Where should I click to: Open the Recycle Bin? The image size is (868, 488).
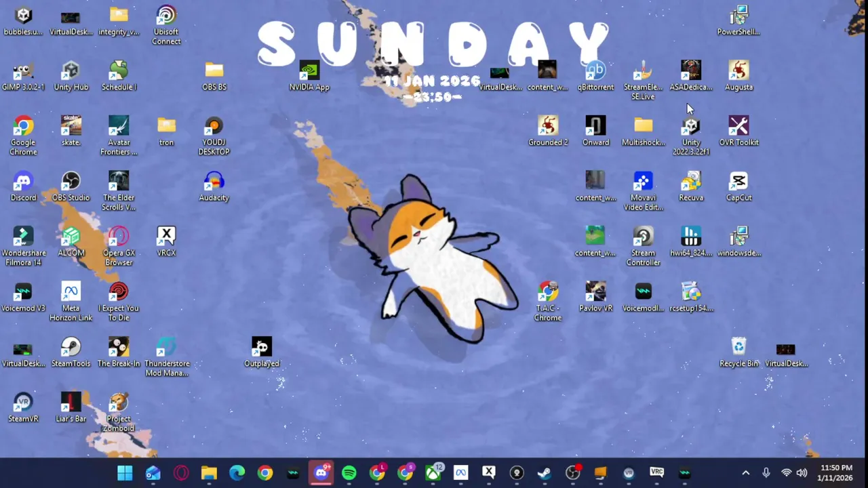pos(738,352)
